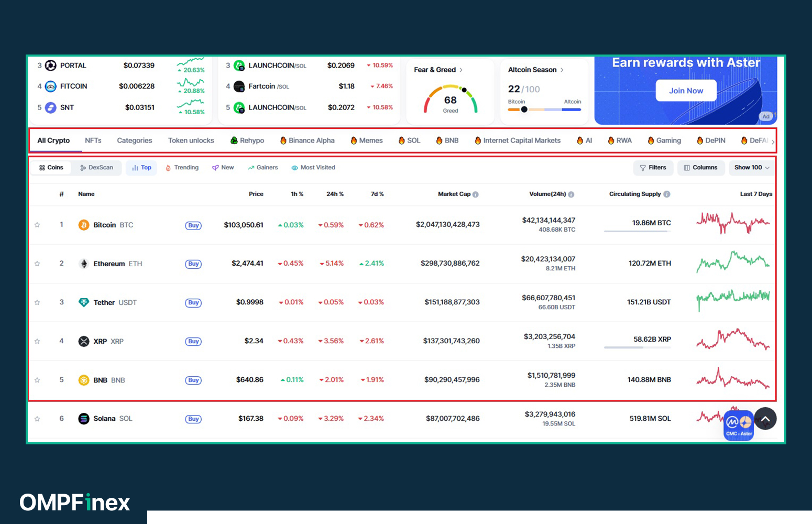
Task: Select the Gaming category tab
Action: 664,140
